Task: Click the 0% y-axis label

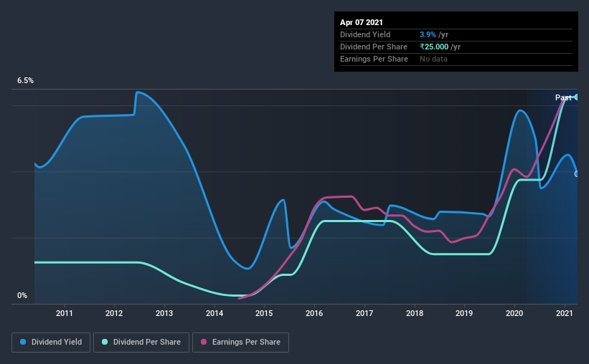Action: [22, 295]
